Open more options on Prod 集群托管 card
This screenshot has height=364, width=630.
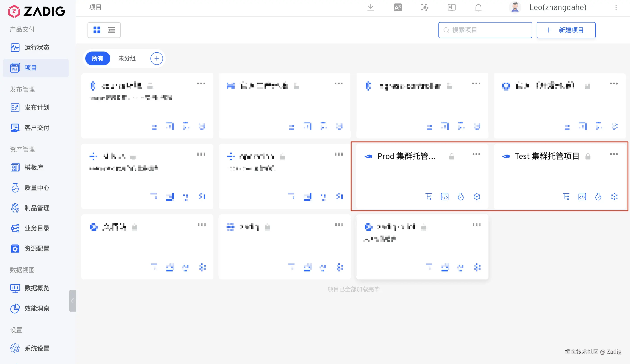[476, 154]
